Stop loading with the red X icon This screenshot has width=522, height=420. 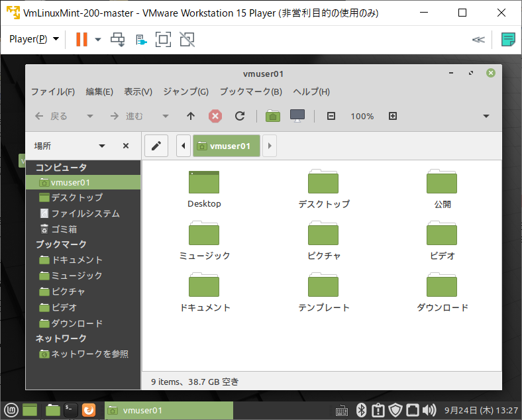click(x=215, y=116)
